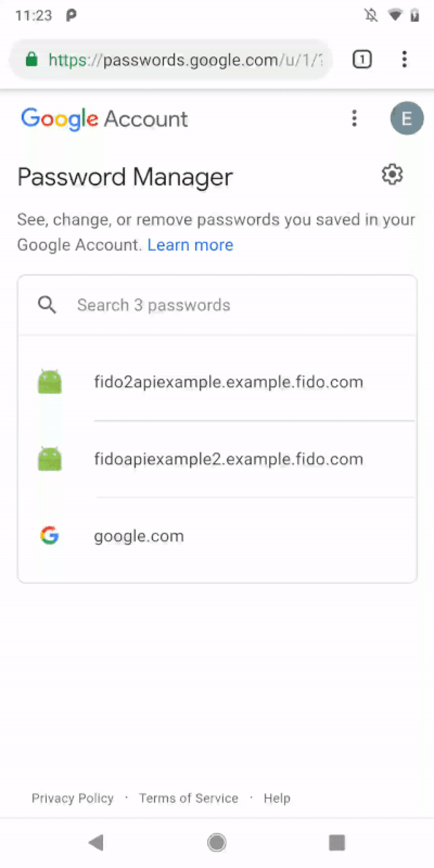The height and width of the screenshot is (868, 434).
Task: View the Terms of Service
Action: (x=189, y=798)
